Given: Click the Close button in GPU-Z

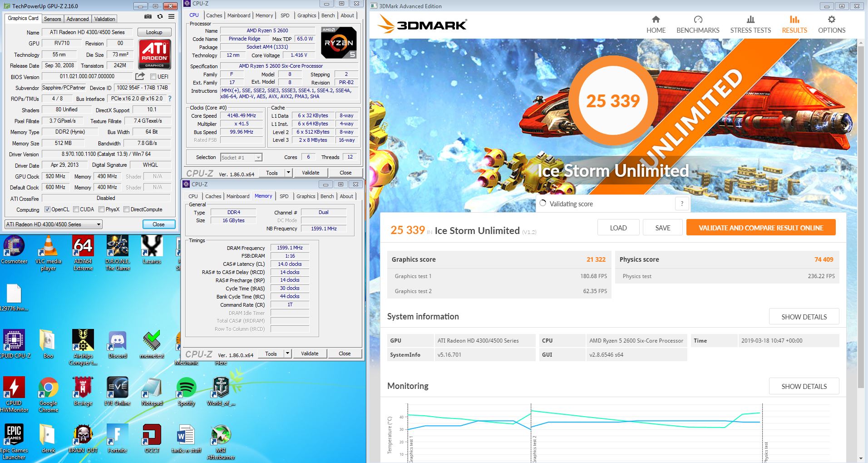Looking at the screenshot, I should click(158, 224).
